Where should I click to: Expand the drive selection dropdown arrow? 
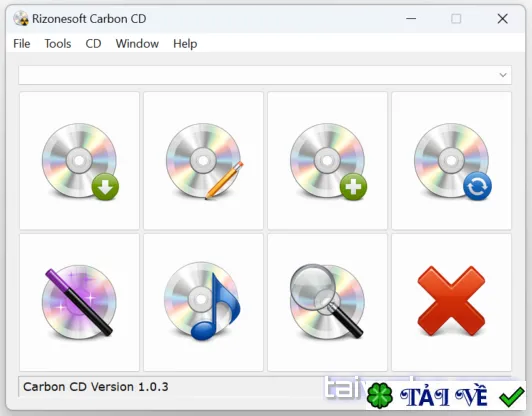503,75
